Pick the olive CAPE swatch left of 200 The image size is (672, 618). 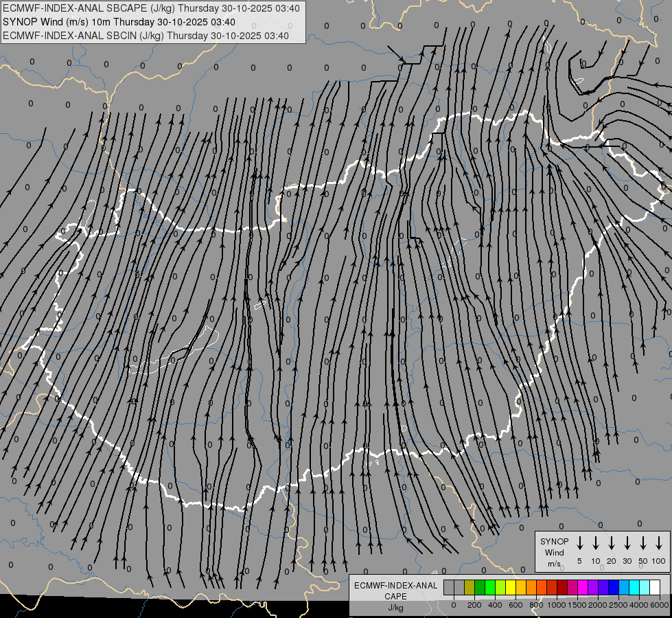[x=470, y=587]
